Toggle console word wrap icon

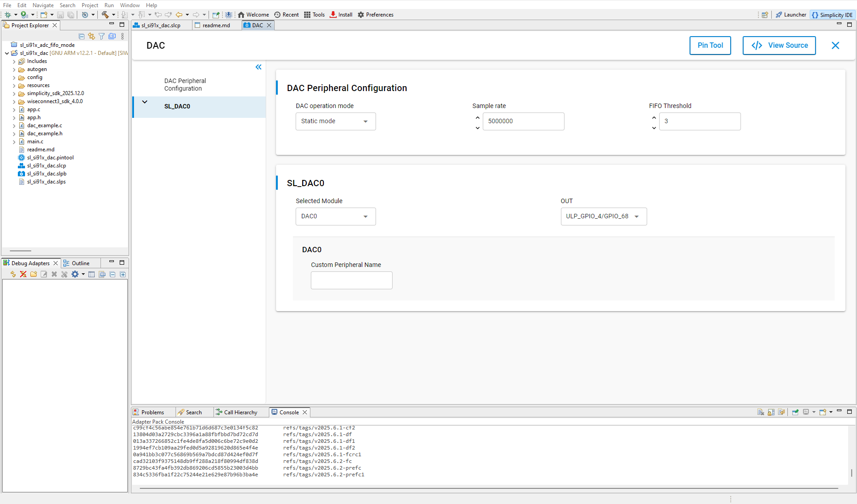click(x=781, y=412)
